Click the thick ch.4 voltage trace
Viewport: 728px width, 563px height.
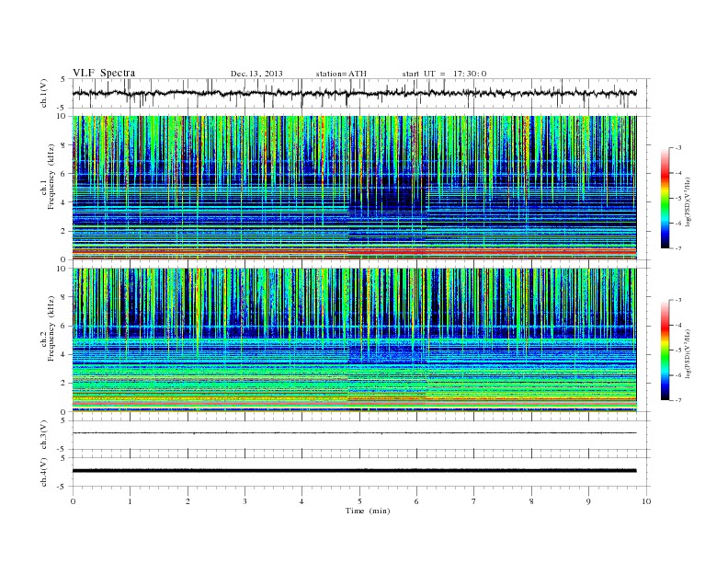click(x=354, y=471)
